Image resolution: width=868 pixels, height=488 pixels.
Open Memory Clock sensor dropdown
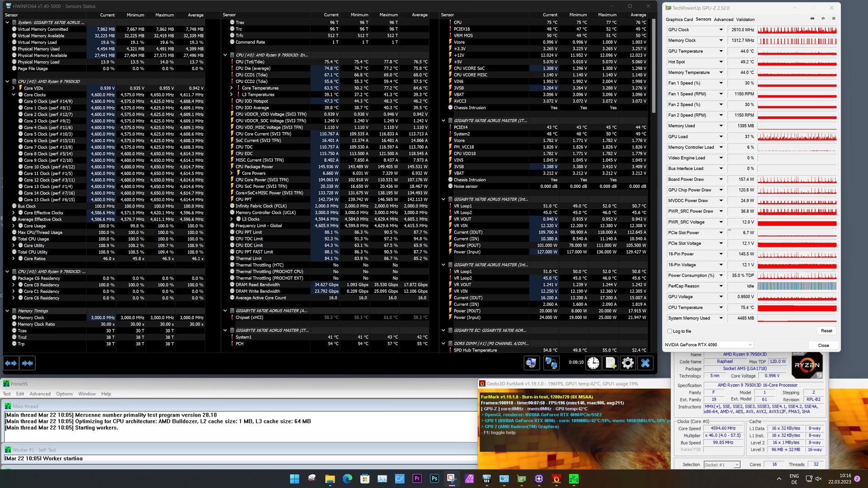[x=721, y=41]
